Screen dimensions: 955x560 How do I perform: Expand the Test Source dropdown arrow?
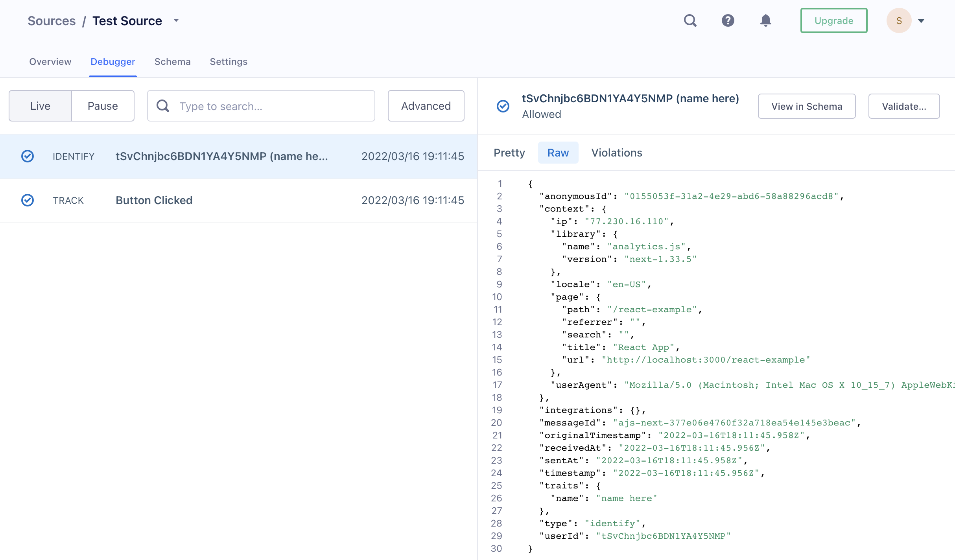(176, 20)
